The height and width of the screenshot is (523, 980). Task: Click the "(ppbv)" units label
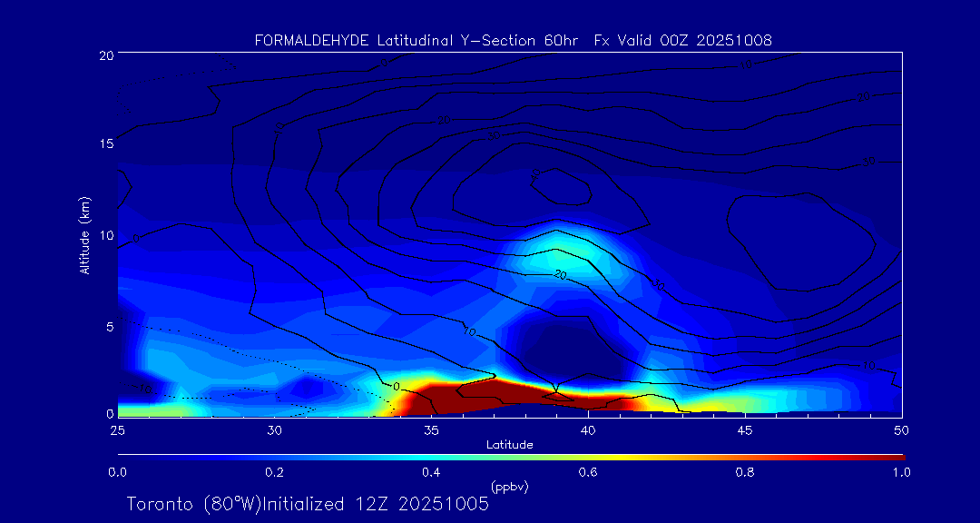pos(509,488)
